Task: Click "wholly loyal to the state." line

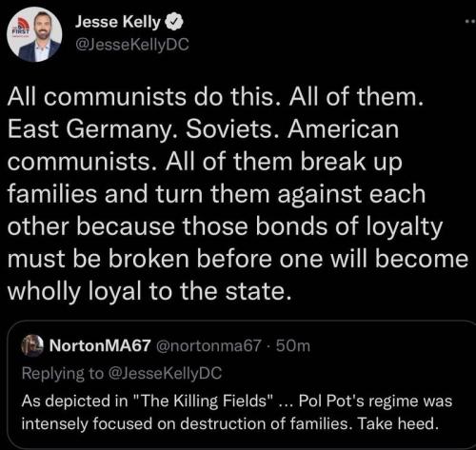Action: pos(149,291)
